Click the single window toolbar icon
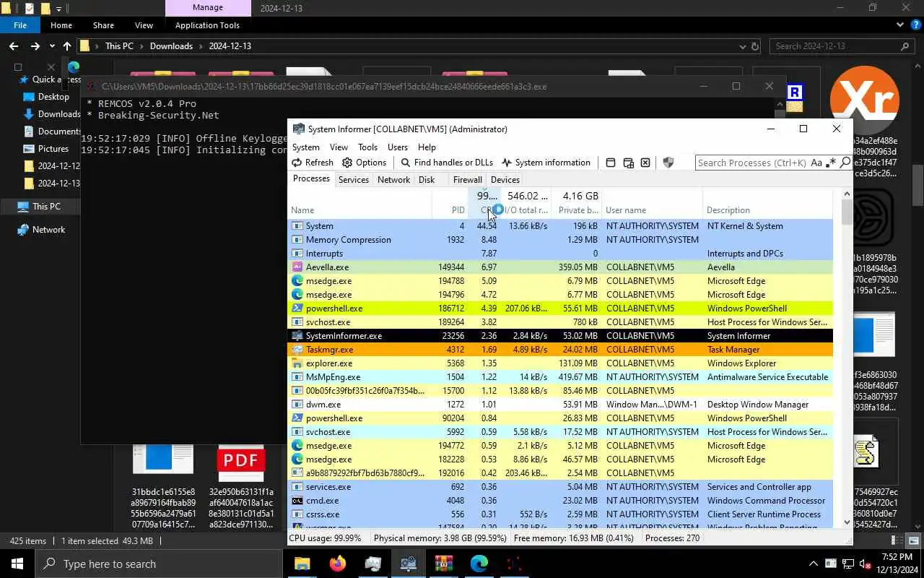924x578 pixels. (x=611, y=163)
